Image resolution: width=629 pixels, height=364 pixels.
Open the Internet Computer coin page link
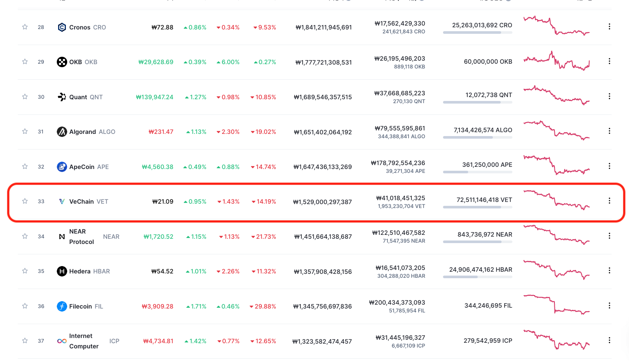[x=88, y=341]
